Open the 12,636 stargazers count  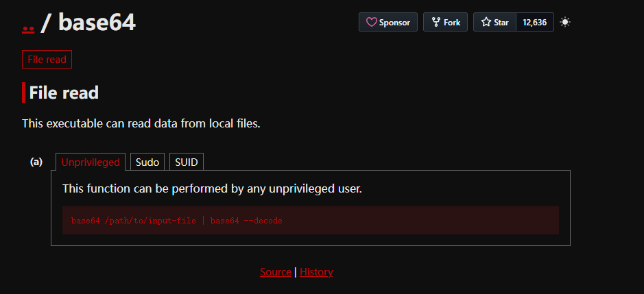[534, 22]
